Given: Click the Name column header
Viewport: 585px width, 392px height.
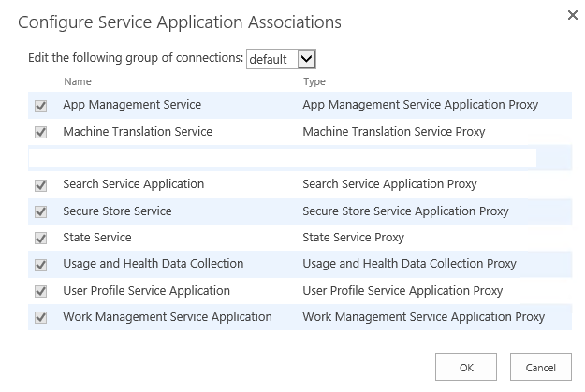Looking at the screenshot, I should tap(77, 82).
